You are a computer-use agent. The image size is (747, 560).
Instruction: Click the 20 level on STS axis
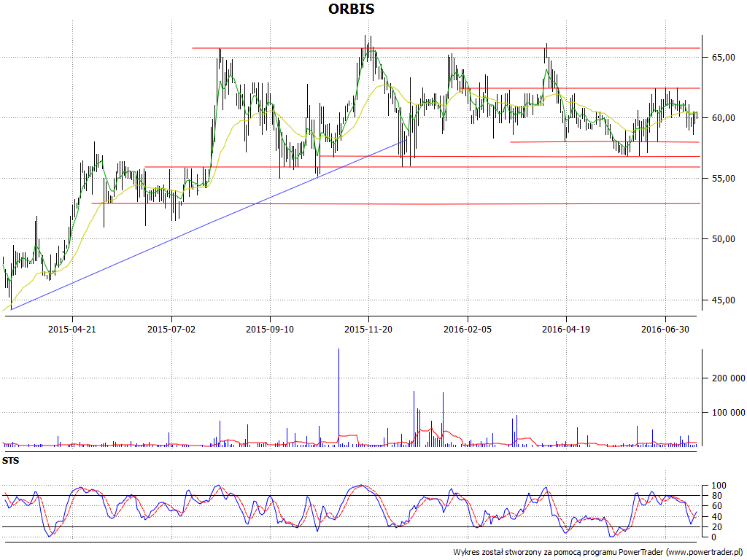click(x=716, y=527)
